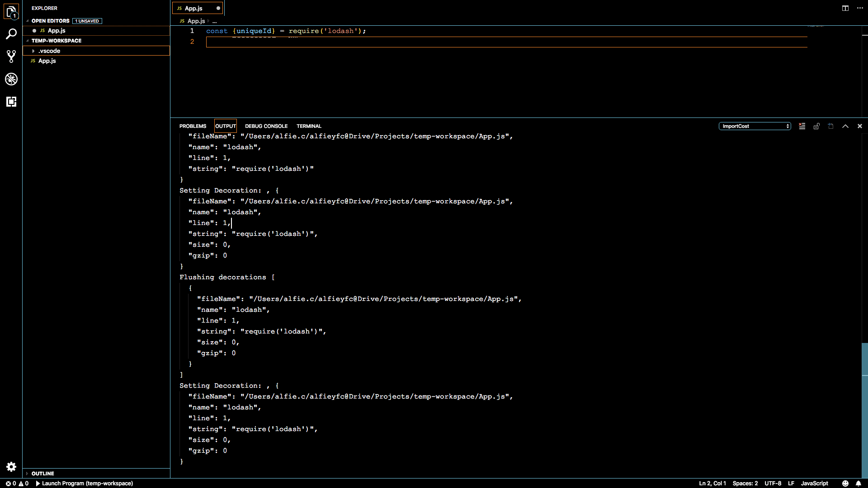Switch to the DEBUG CONSOLE tab
The height and width of the screenshot is (488, 868).
[x=266, y=126]
